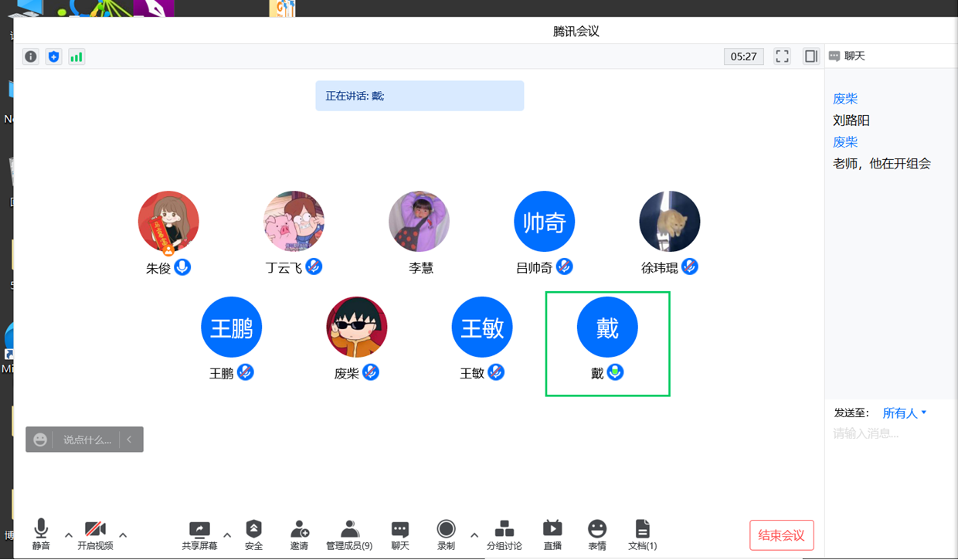Open the 所有人 recipient dropdown
The image size is (958, 560).
(904, 413)
